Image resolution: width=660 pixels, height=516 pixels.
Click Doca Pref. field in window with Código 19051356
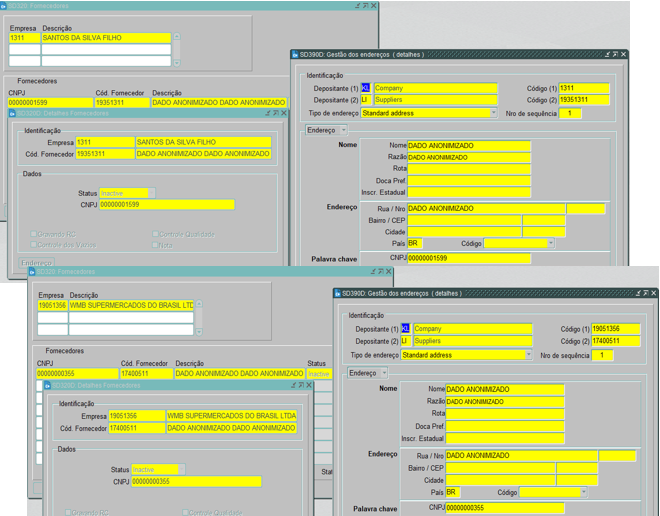pos(505,426)
